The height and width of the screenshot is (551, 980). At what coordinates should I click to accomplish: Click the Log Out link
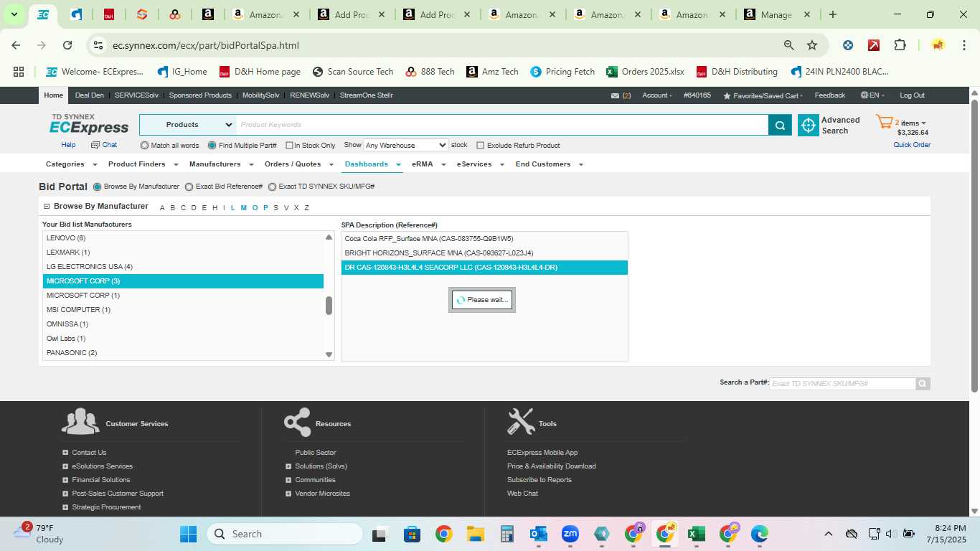pyautogui.click(x=912, y=95)
